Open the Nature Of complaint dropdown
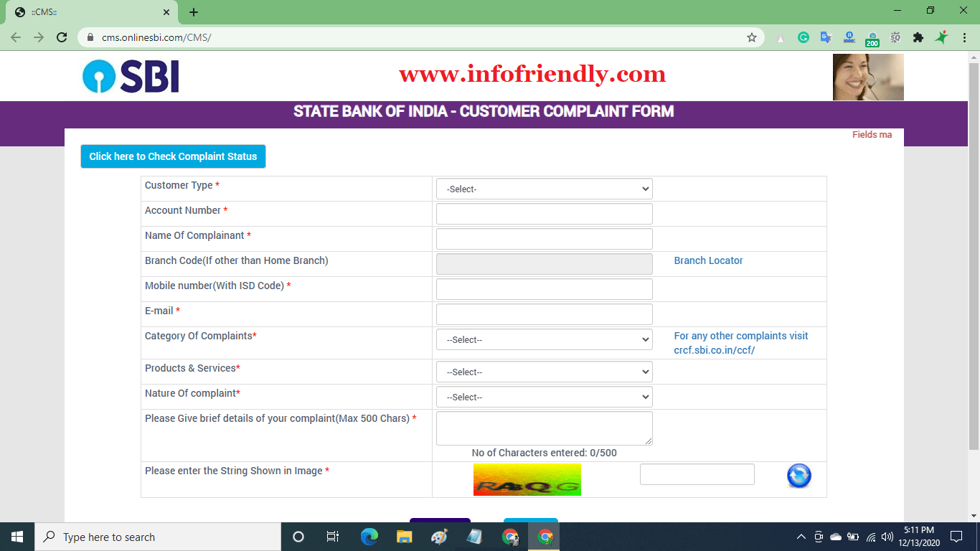 pyautogui.click(x=544, y=396)
